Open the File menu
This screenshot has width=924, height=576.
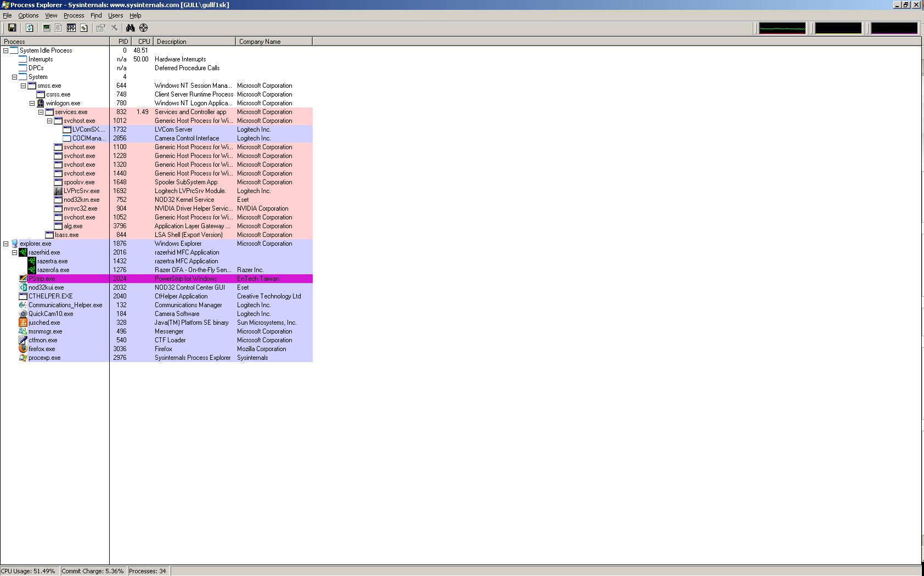click(x=7, y=15)
